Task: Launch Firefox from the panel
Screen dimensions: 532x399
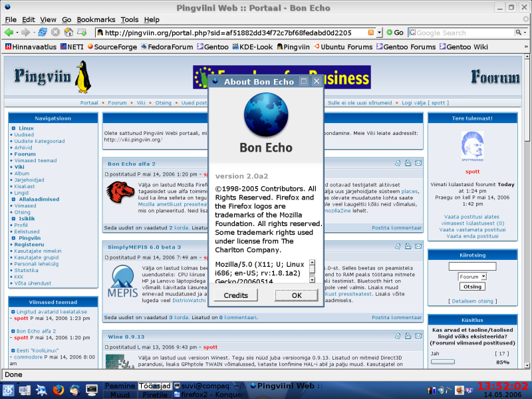Action: pos(59,390)
